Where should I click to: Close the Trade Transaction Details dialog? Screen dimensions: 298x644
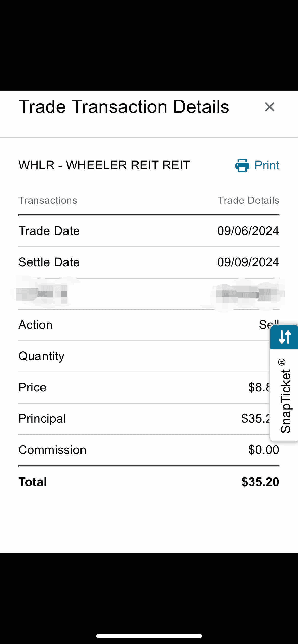point(269,107)
